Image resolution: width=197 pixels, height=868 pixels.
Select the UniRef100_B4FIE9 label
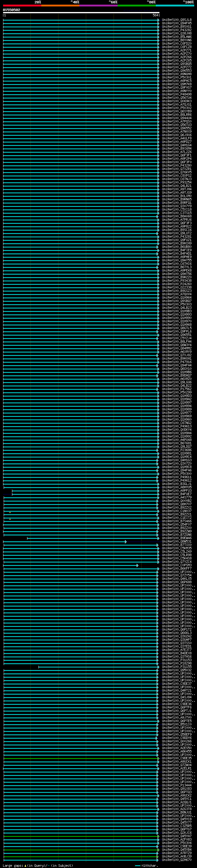coord(177,250)
